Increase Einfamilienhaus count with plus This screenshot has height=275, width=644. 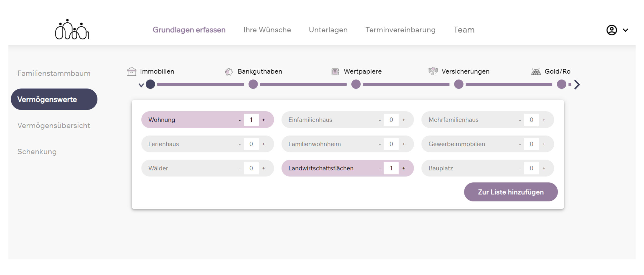point(404,120)
